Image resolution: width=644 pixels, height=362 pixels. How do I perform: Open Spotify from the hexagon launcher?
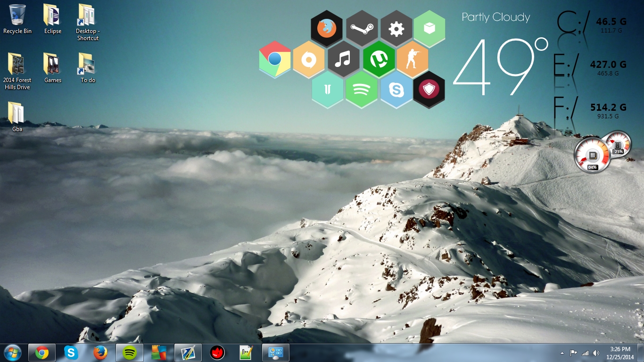tap(362, 90)
